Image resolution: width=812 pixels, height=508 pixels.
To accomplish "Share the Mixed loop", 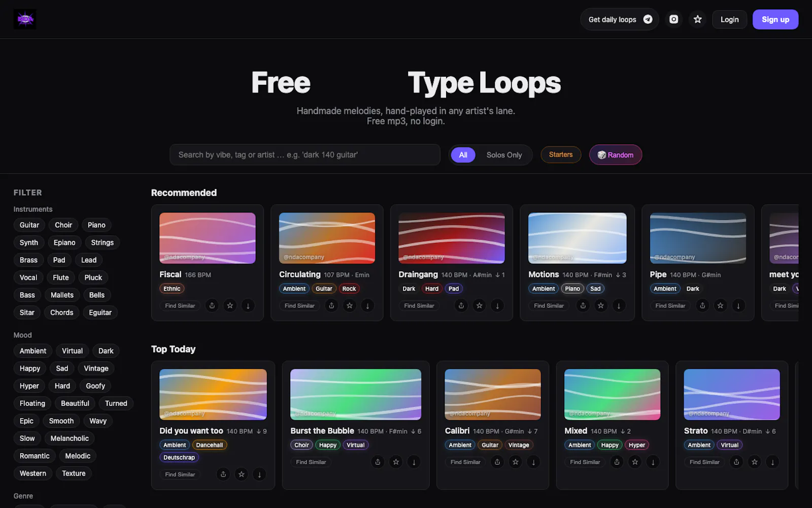I will [x=617, y=462].
